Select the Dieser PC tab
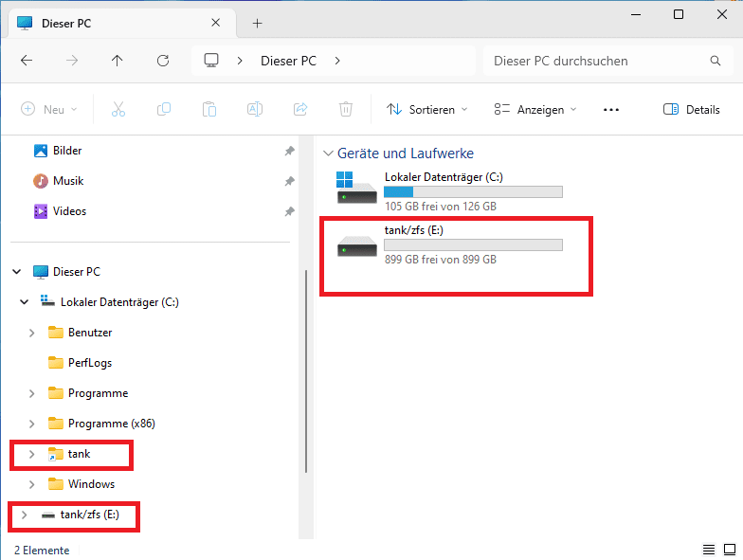This screenshot has width=743, height=560. coord(122,23)
